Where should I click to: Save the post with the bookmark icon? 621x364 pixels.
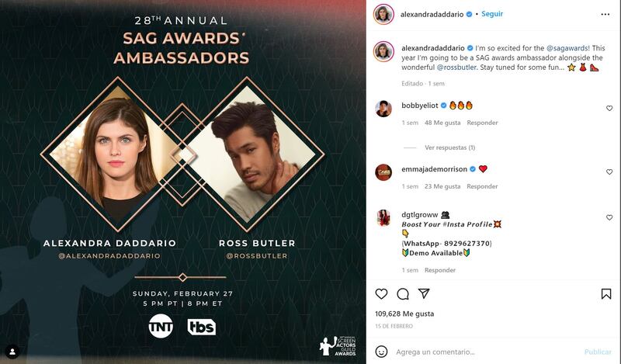point(606,294)
